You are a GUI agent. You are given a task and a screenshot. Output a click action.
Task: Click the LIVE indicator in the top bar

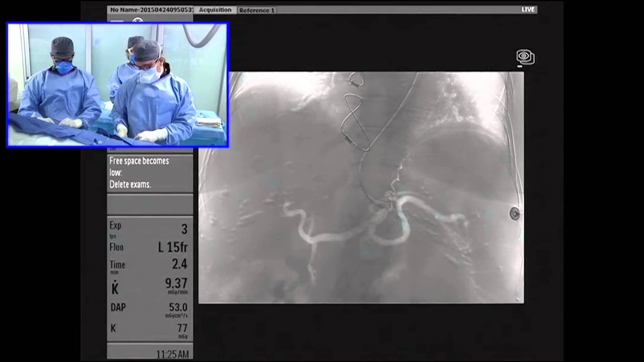tap(528, 10)
